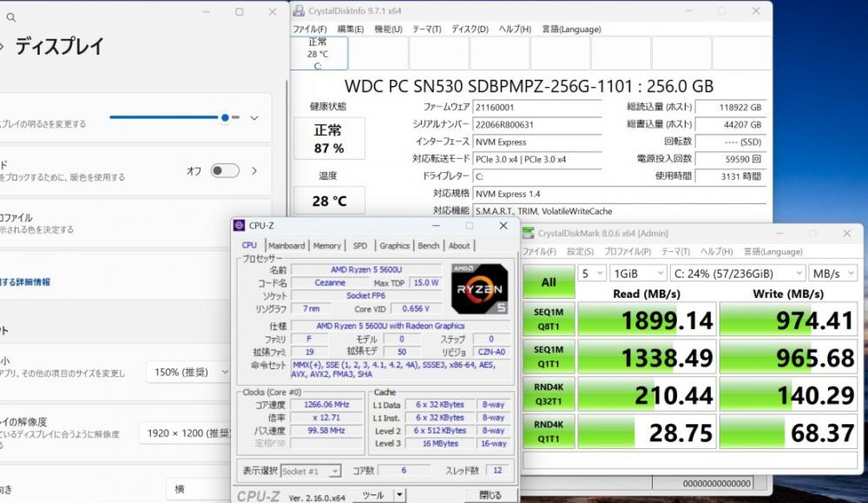Image resolution: width=868 pixels, height=503 pixels.
Task: Switch to the CPU tab in CPU-Z
Action: [249, 245]
